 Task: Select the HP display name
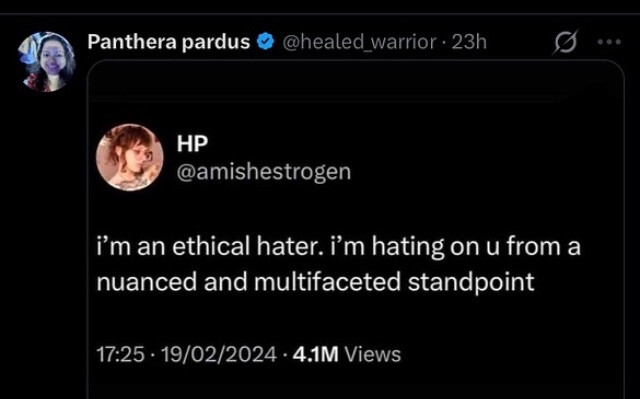coord(192,143)
